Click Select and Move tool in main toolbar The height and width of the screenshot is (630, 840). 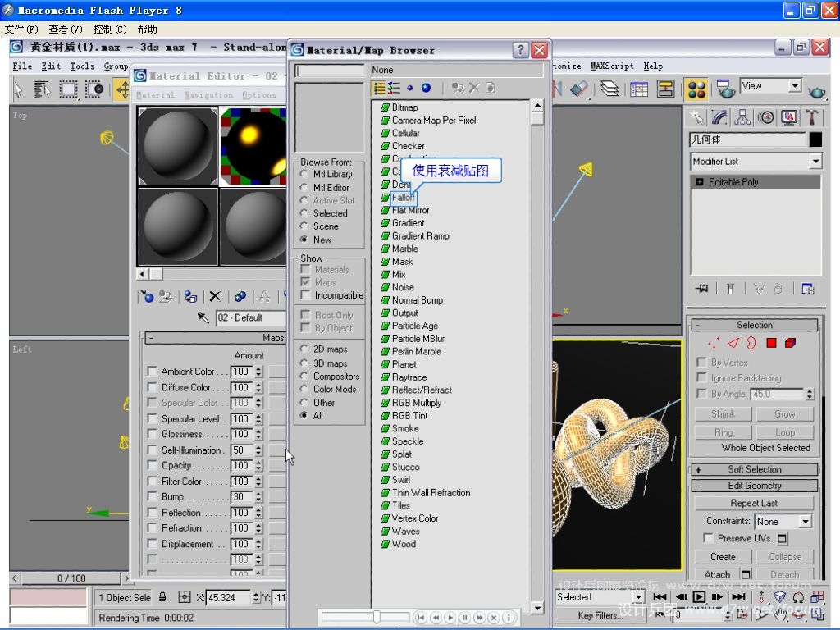tap(123, 89)
